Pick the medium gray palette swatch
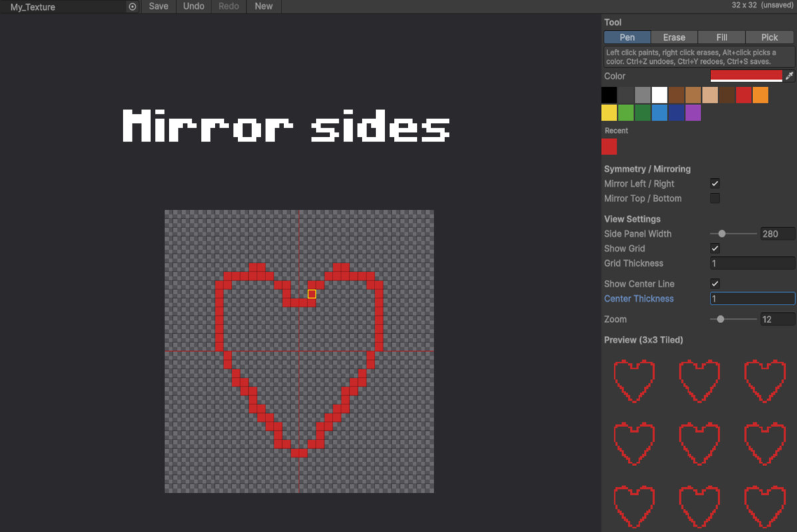The image size is (797, 532). point(643,95)
